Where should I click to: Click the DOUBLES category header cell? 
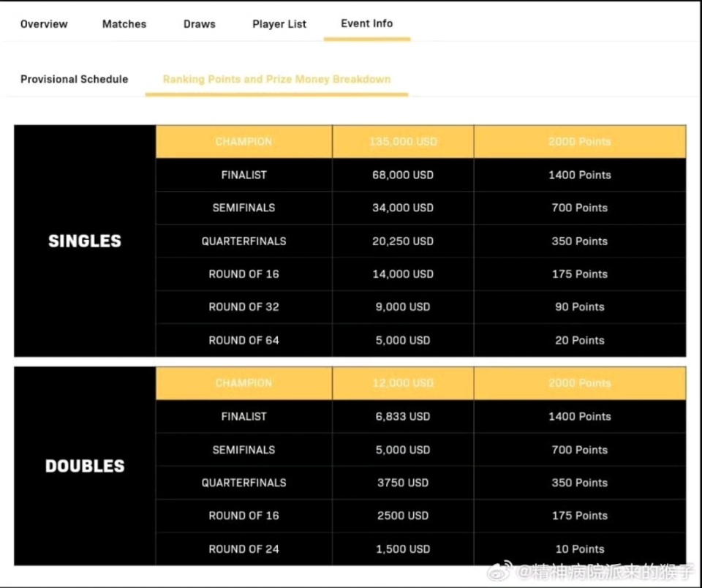[x=85, y=466]
